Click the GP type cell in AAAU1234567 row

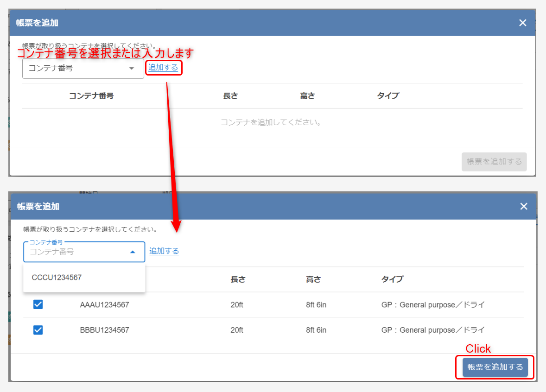pos(432,305)
